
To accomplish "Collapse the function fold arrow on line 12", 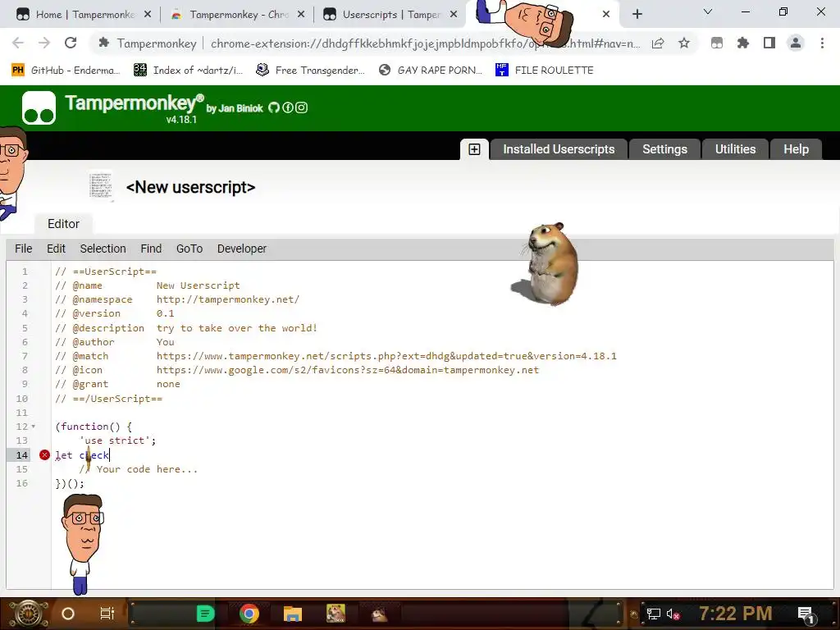I will (x=33, y=427).
